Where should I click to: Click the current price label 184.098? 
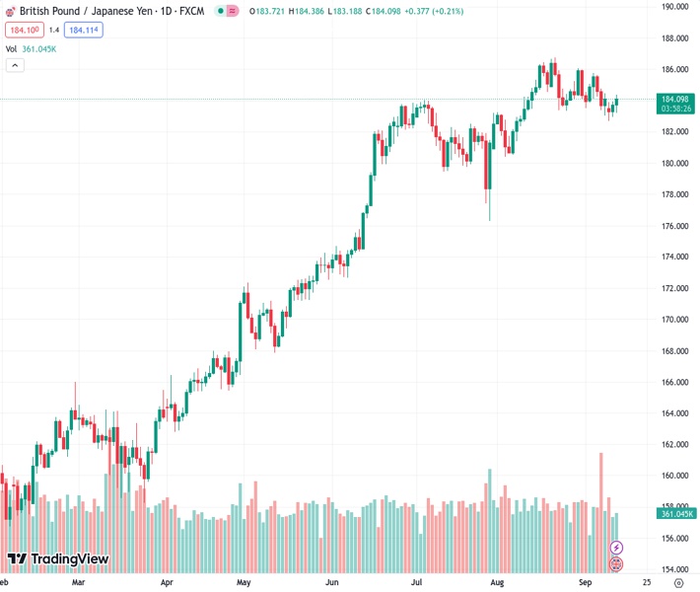[675, 100]
